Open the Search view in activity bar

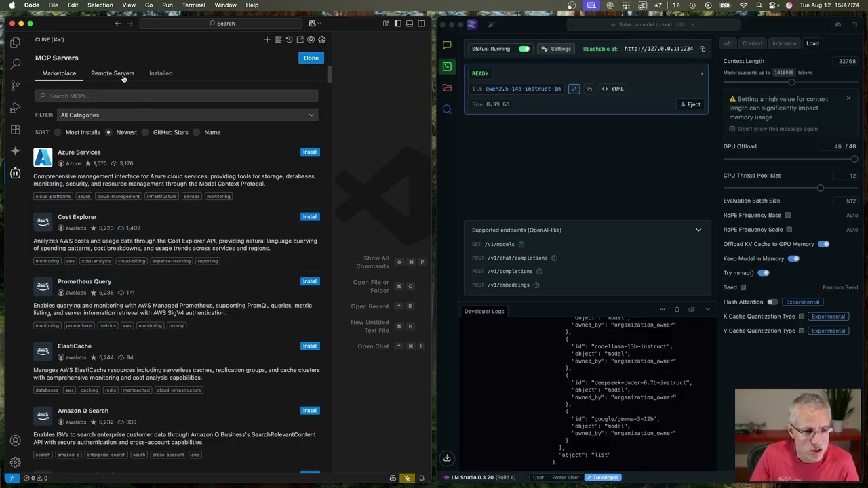coord(15,64)
